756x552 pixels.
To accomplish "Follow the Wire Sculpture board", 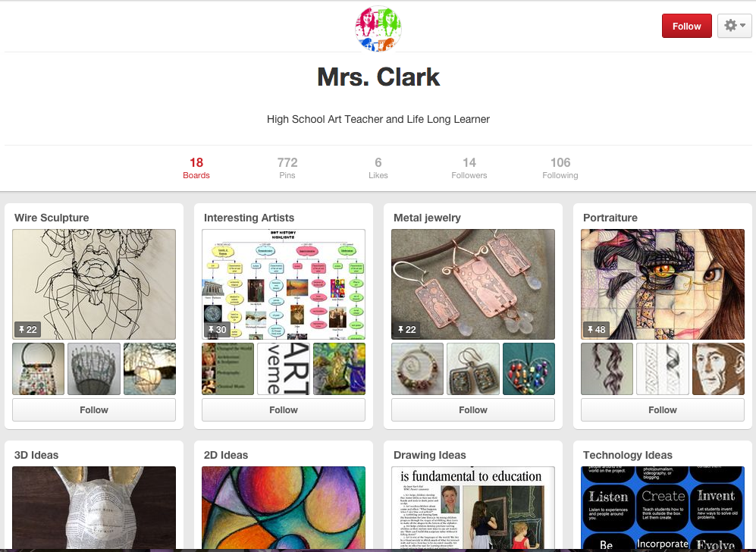I will (x=94, y=409).
